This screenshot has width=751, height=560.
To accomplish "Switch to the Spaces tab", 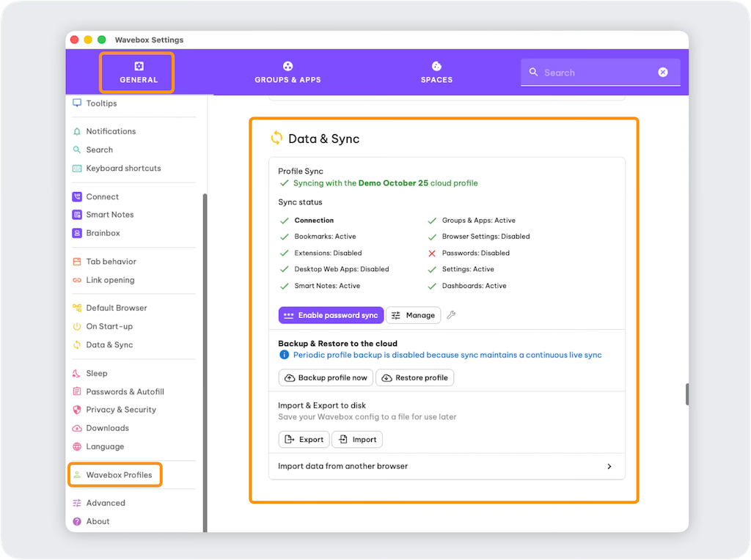I will pos(436,73).
